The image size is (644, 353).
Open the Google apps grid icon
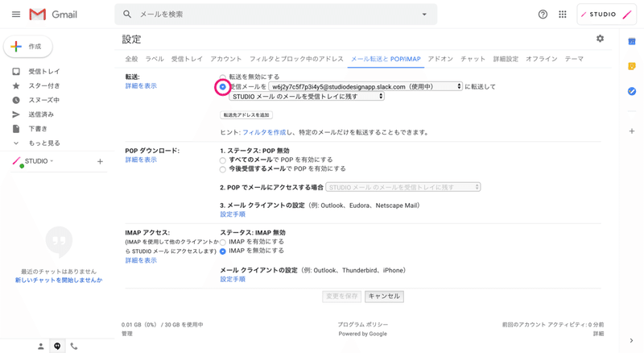(563, 15)
